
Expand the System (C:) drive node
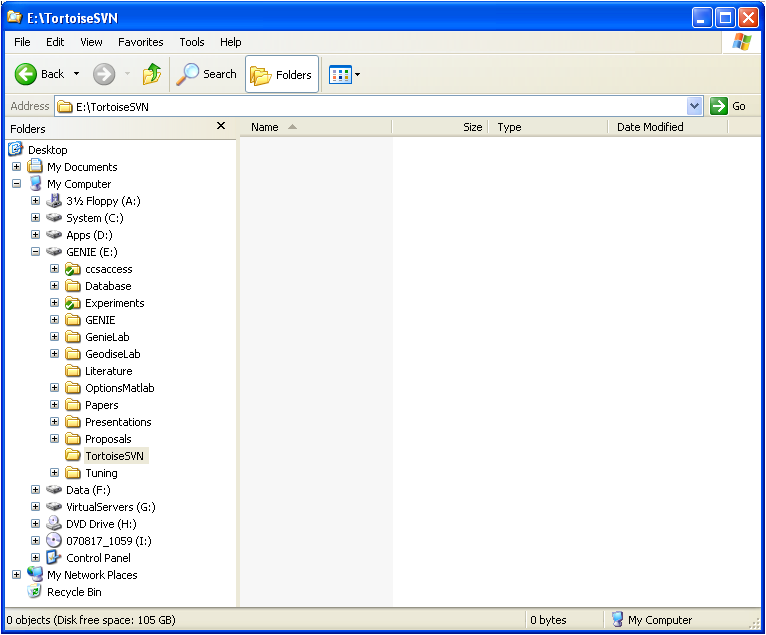tap(36, 218)
